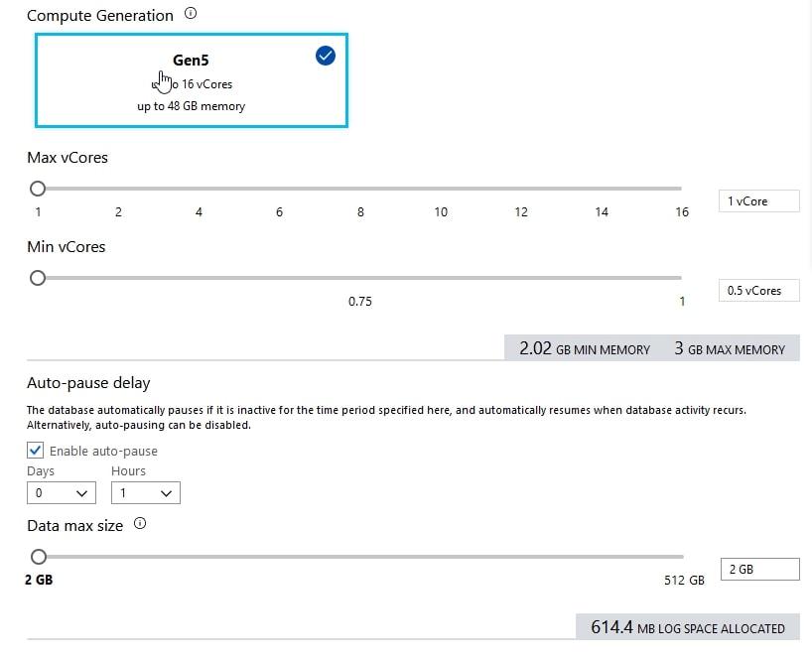Click the Min vCores field showing 0.5 vCores
The height and width of the screenshot is (660, 812).
pos(758,291)
